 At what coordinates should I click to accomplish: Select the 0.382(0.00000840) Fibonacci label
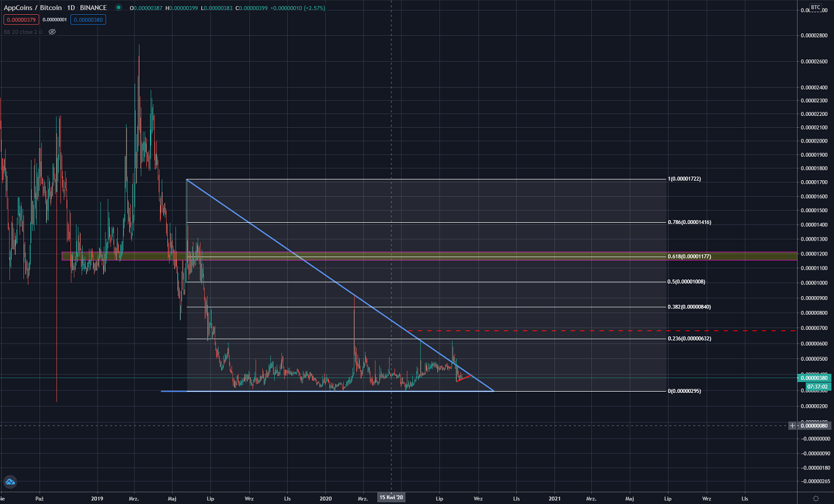click(x=690, y=307)
